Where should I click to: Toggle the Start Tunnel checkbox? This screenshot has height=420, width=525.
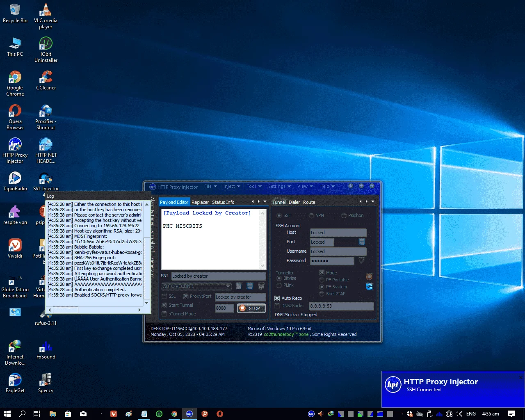(164, 305)
